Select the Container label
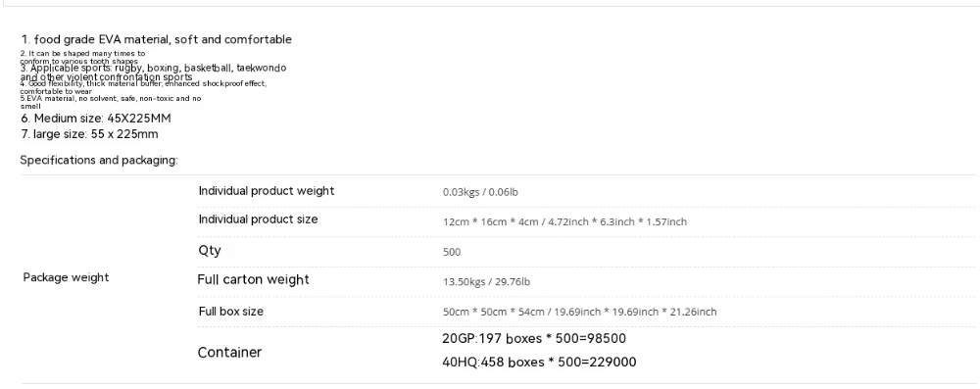 point(229,352)
